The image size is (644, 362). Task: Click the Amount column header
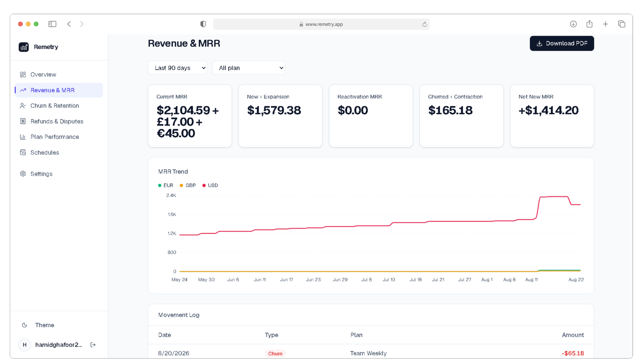573,335
